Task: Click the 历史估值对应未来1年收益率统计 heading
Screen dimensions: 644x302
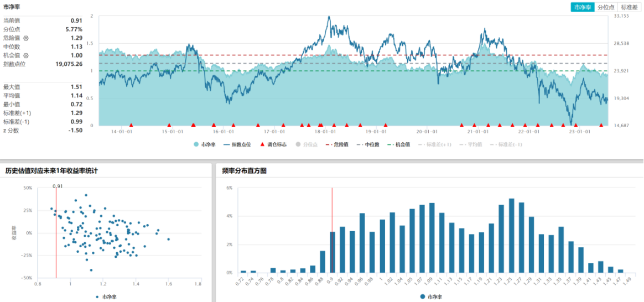Action: pyautogui.click(x=51, y=171)
